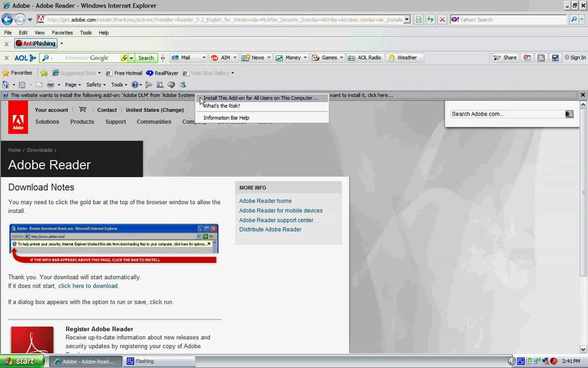
Task: Click the AOL toolbar Share button
Action: coord(505,58)
